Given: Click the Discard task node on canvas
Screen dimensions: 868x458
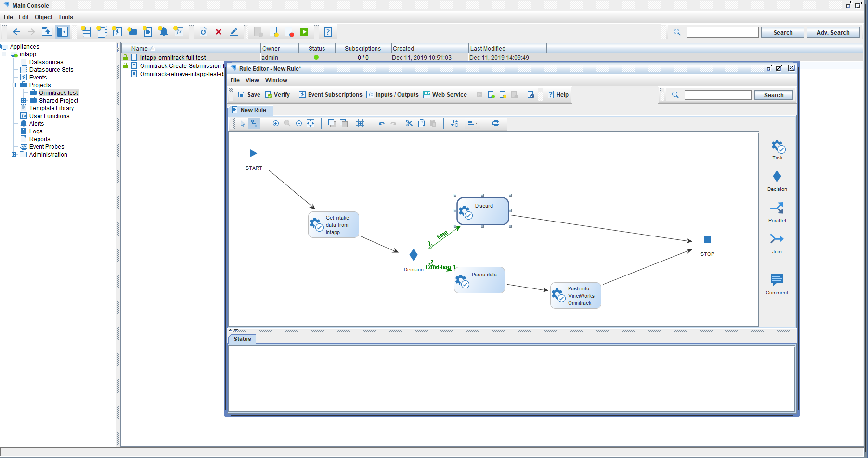Looking at the screenshot, I should coord(482,211).
